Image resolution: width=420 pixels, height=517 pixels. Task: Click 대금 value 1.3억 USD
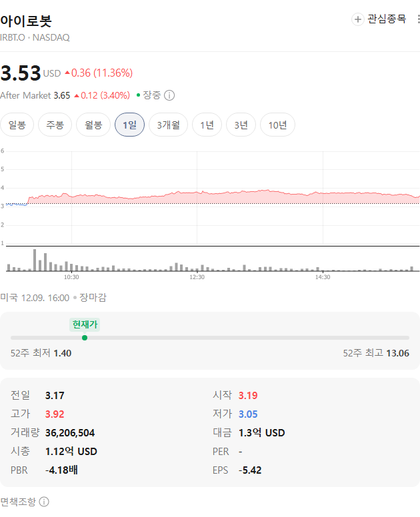tap(261, 432)
